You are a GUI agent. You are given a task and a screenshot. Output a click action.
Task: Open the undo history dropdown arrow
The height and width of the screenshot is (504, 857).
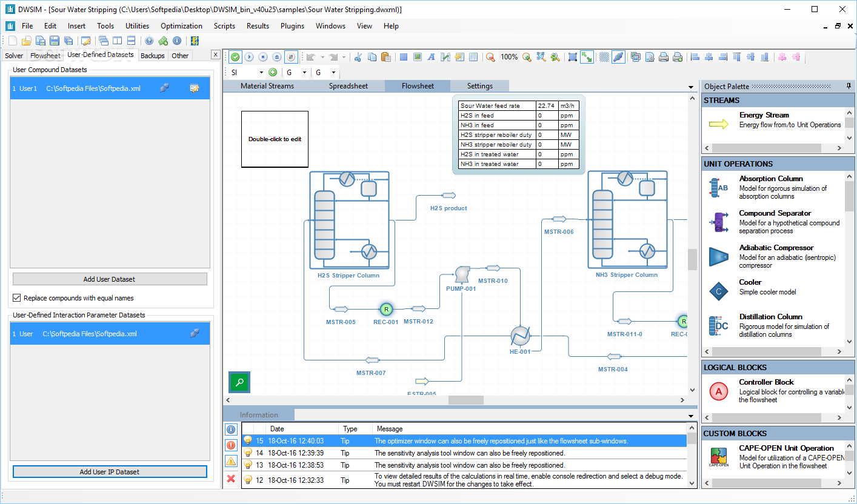click(322, 58)
